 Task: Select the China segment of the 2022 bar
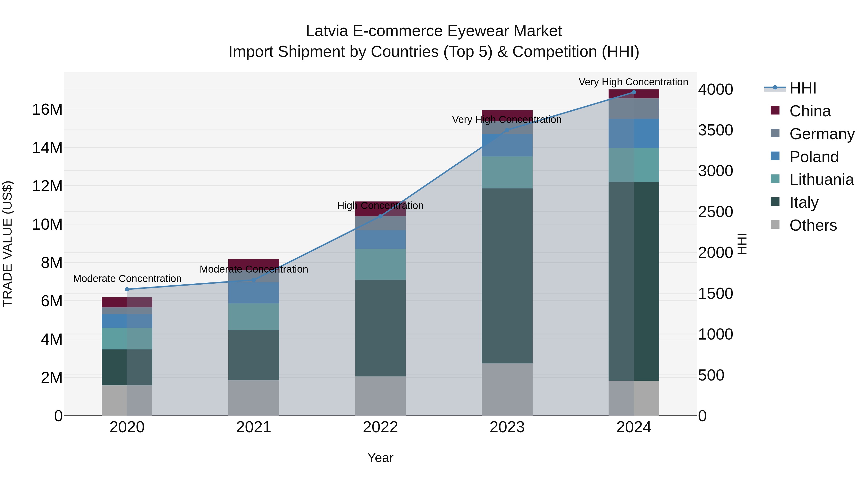tap(380, 209)
